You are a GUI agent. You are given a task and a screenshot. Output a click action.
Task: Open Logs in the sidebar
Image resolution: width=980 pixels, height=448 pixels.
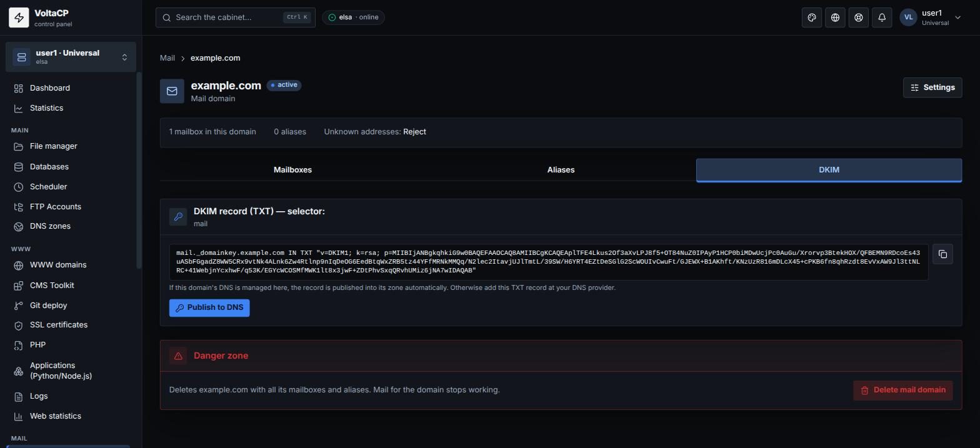click(67, 396)
